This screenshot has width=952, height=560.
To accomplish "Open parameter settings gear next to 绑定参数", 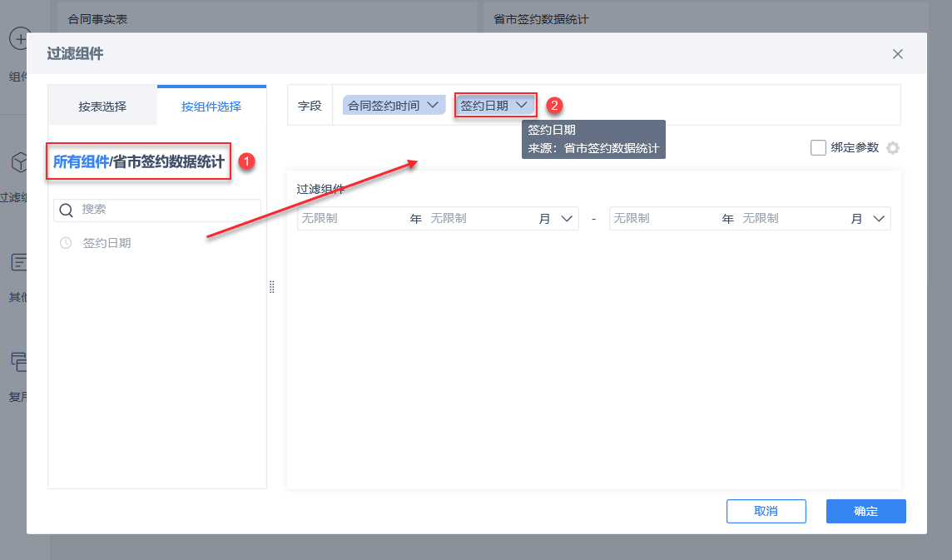I will click(892, 147).
